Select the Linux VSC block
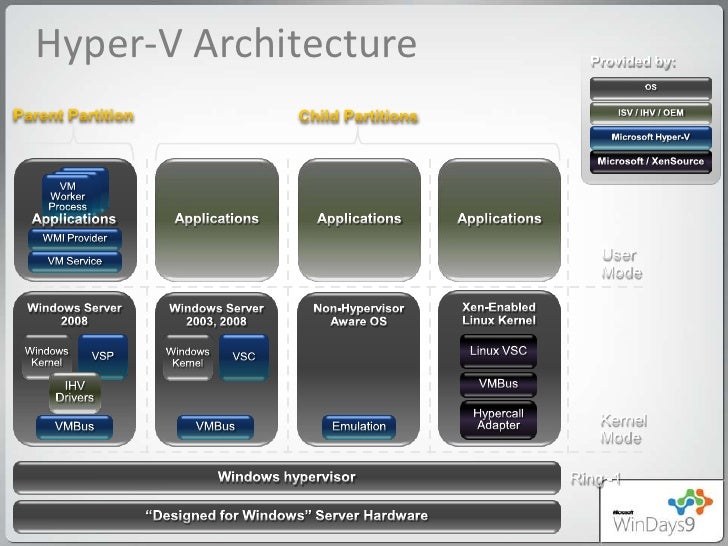 pyautogui.click(x=498, y=351)
